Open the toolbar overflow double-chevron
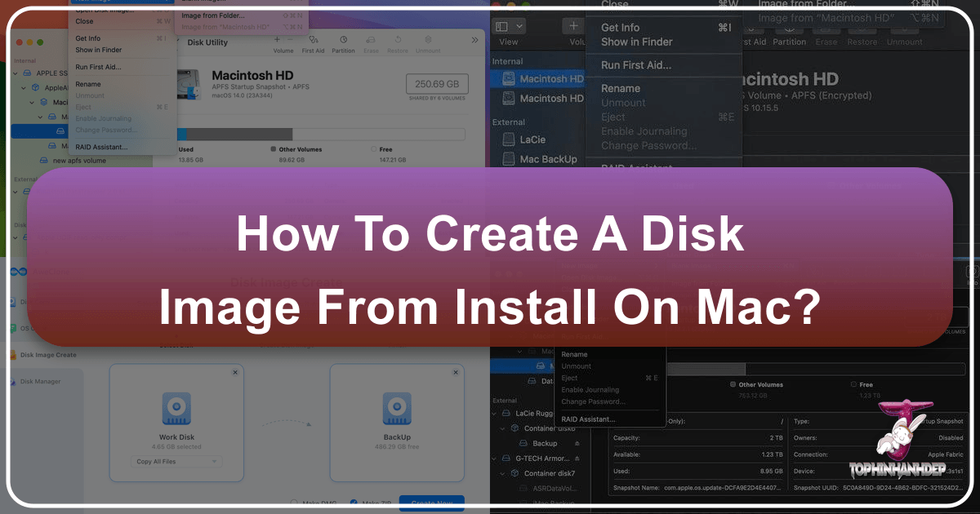The height and width of the screenshot is (514, 980). click(475, 40)
